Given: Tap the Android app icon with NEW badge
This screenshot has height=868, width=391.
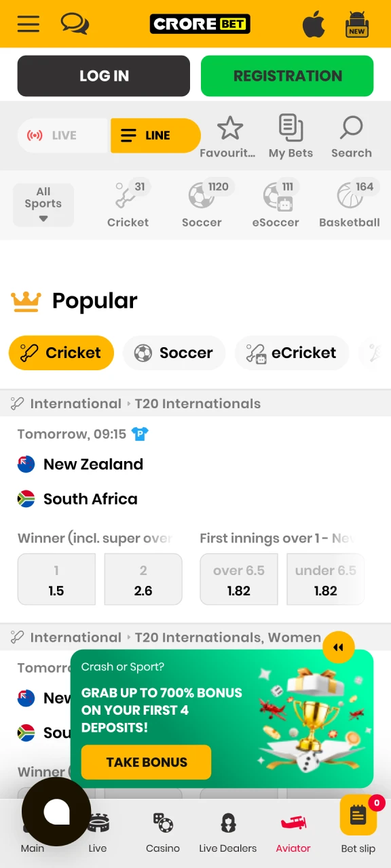Looking at the screenshot, I should pos(356,24).
